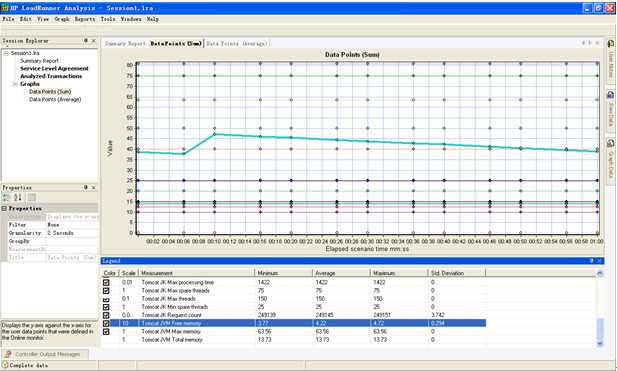Sort legend by Std. Deviation column header
617x371 pixels.
click(456, 273)
